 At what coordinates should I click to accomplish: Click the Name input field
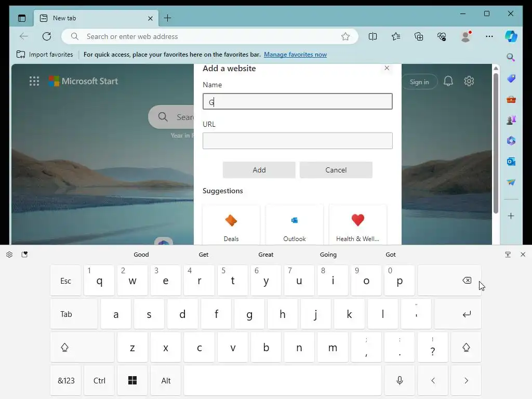point(298,101)
